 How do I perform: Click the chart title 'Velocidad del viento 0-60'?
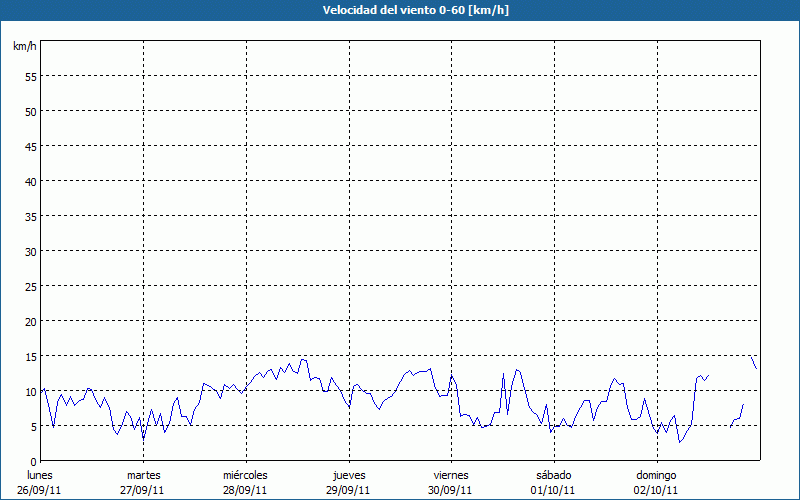click(x=399, y=11)
